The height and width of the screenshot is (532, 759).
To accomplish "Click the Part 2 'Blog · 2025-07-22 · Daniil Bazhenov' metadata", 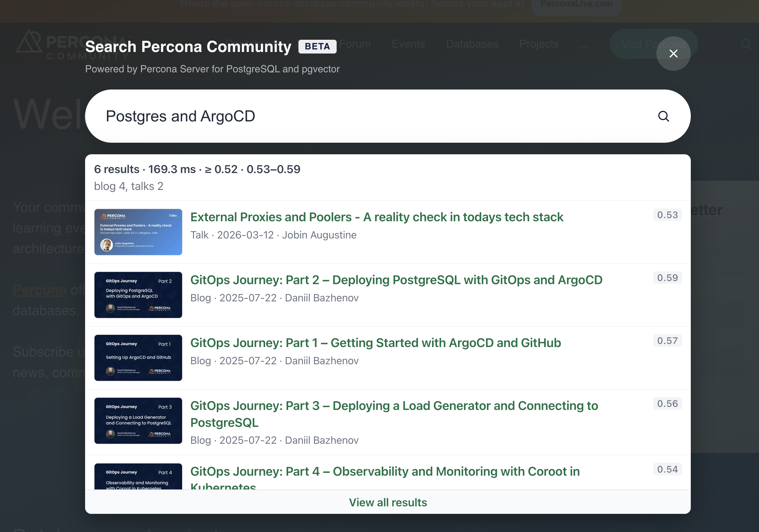I will (274, 298).
